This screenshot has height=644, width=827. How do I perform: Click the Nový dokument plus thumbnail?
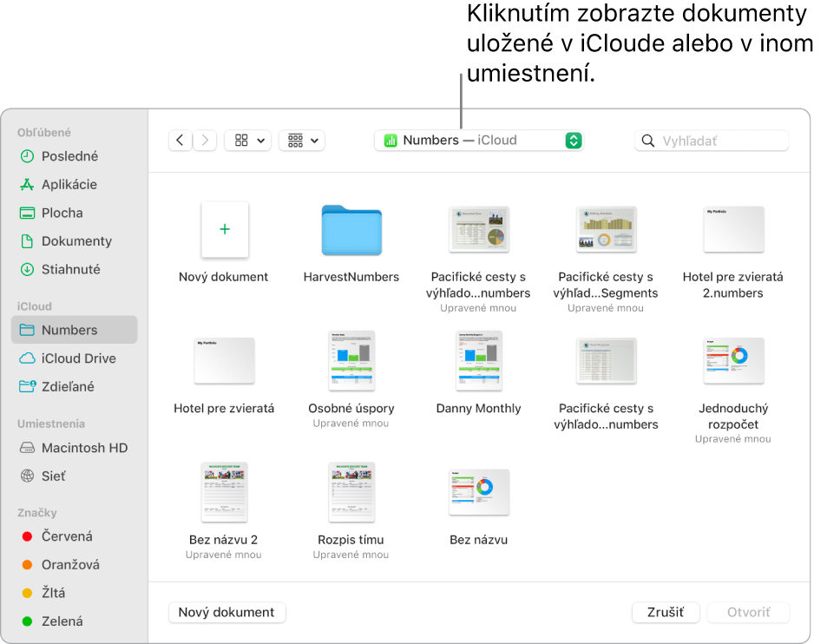(225, 229)
